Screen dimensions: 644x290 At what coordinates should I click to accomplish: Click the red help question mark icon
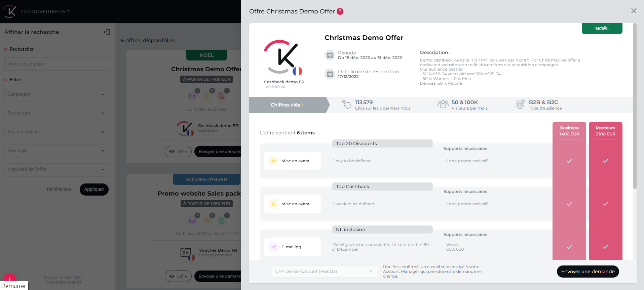tap(340, 11)
